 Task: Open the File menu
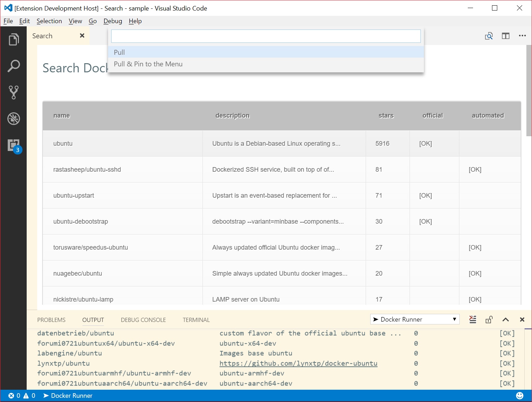(x=8, y=21)
